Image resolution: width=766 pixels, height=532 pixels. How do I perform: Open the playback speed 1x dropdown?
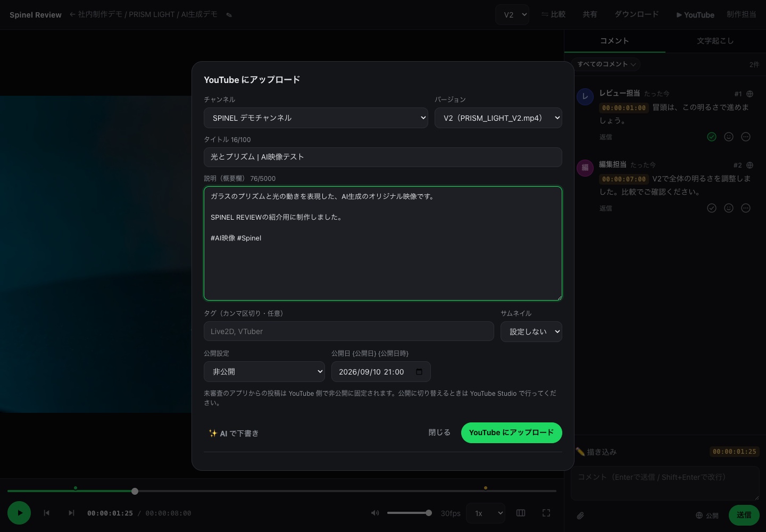(486, 513)
